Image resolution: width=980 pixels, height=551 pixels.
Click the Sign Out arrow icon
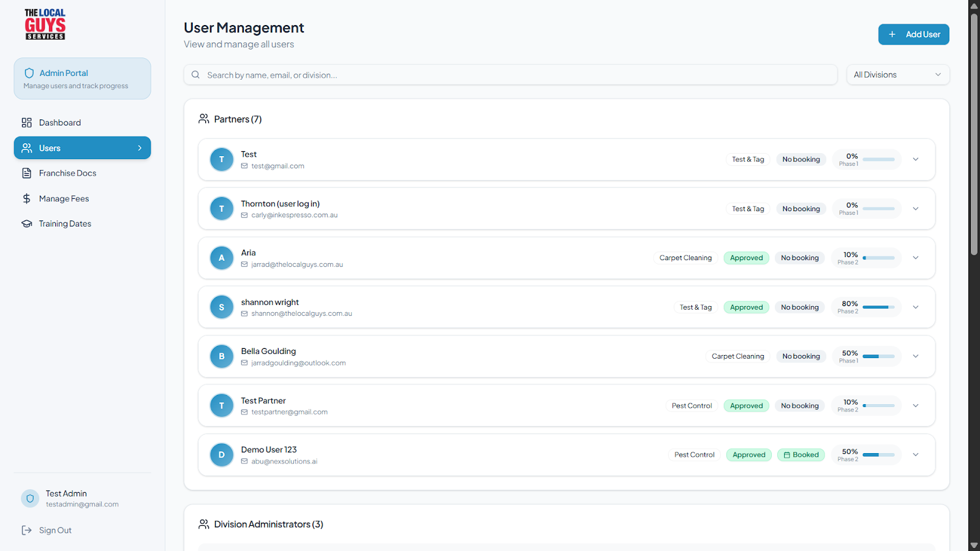[x=26, y=530]
